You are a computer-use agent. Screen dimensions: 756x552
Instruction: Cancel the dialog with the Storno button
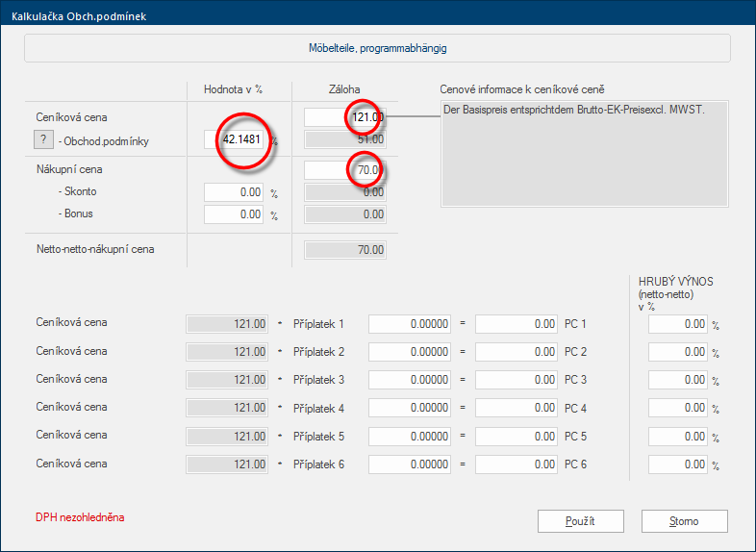click(x=684, y=521)
